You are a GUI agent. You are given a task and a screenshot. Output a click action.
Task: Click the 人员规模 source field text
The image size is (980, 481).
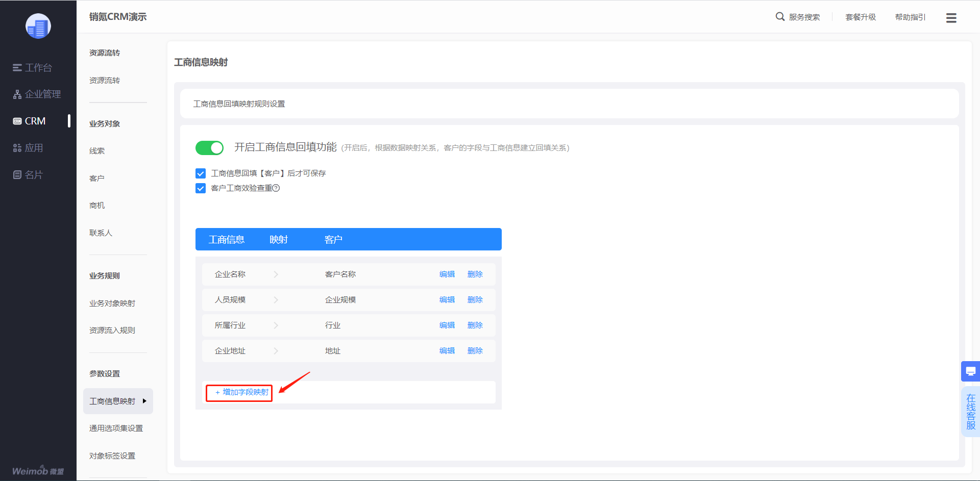230,300
